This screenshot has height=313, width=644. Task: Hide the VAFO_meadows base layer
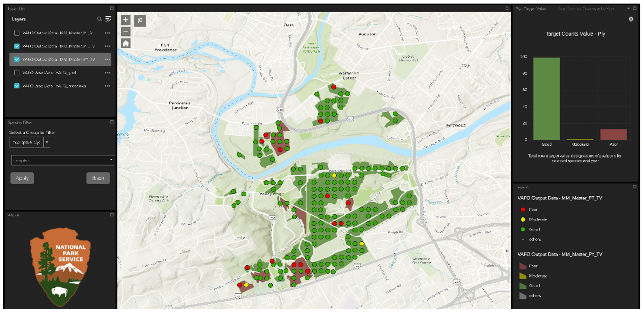tap(17, 86)
